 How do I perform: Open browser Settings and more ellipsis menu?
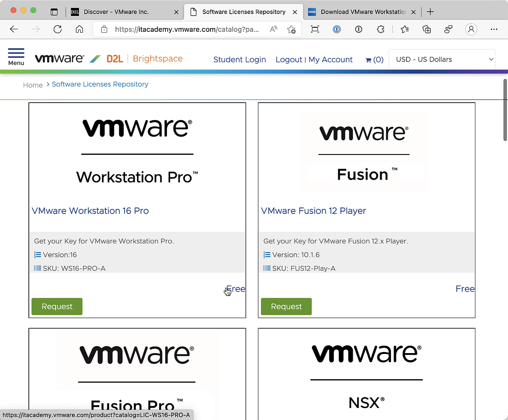tap(494, 29)
